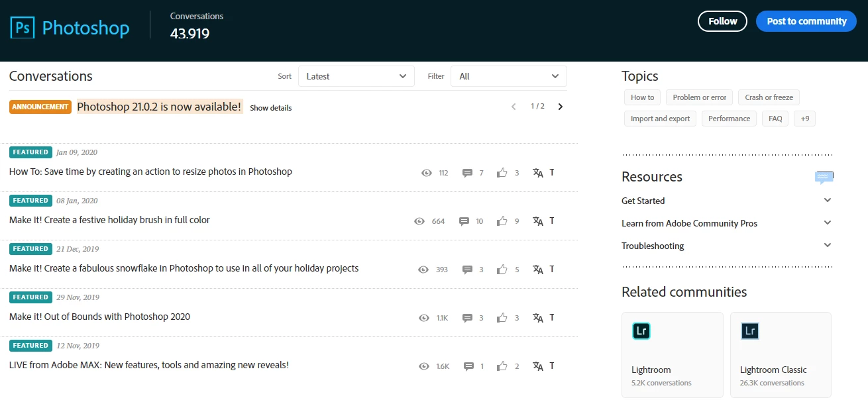Click the Photoshop community title text

pos(85,28)
